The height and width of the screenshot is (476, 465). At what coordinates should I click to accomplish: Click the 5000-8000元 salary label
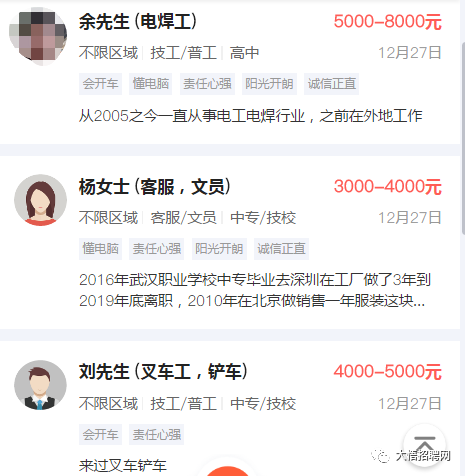coord(388,22)
